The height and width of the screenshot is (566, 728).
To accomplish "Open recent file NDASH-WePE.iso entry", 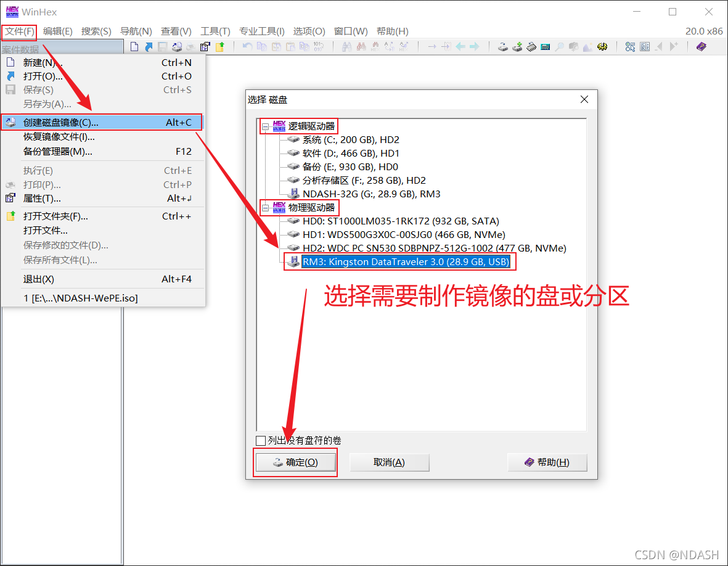I will click(x=103, y=298).
